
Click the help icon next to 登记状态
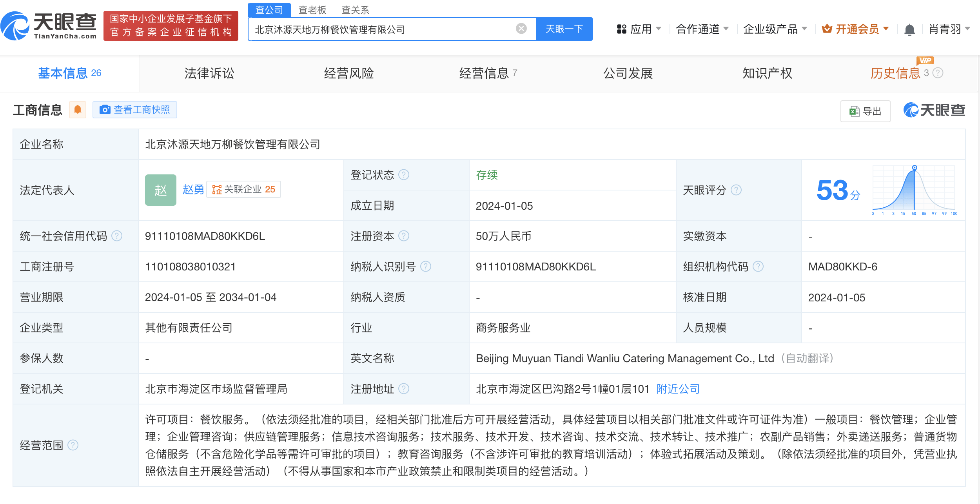point(404,175)
